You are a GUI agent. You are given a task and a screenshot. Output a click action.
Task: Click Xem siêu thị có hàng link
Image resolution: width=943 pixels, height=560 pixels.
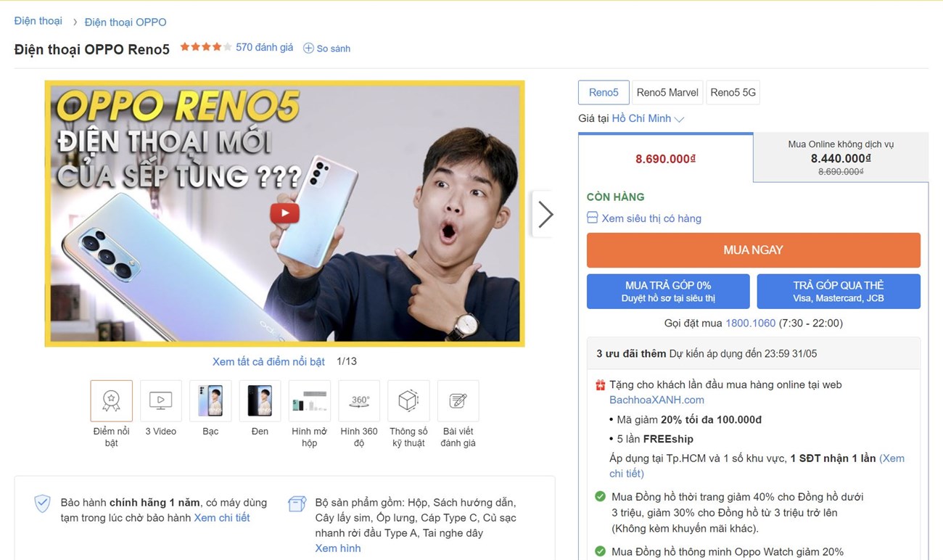(x=651, y=218)
